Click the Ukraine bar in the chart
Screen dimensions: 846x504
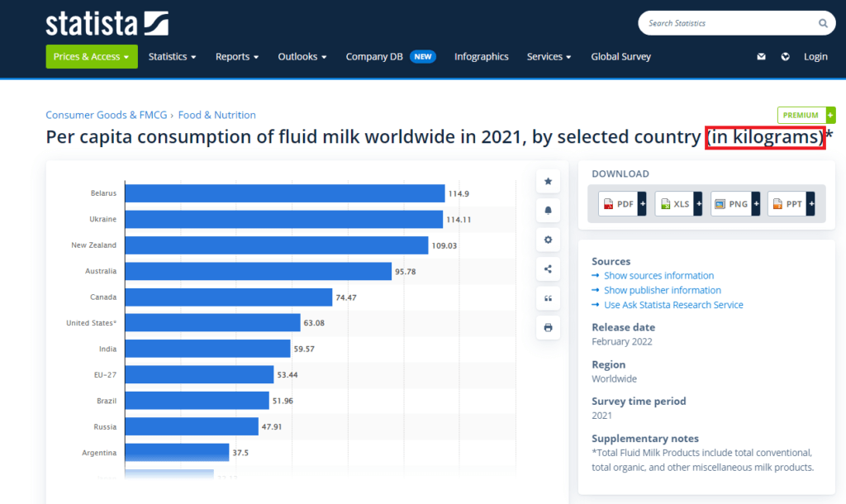284,219
